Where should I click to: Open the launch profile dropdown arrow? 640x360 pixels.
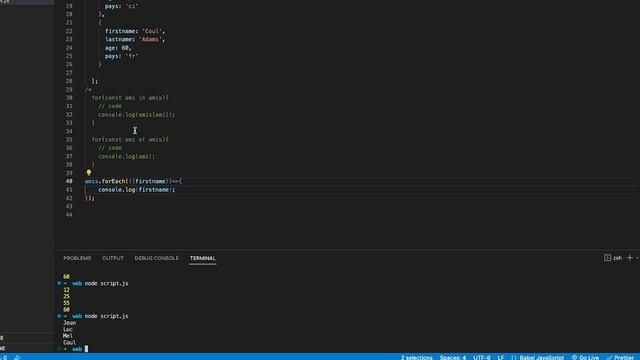coord(637,258)
